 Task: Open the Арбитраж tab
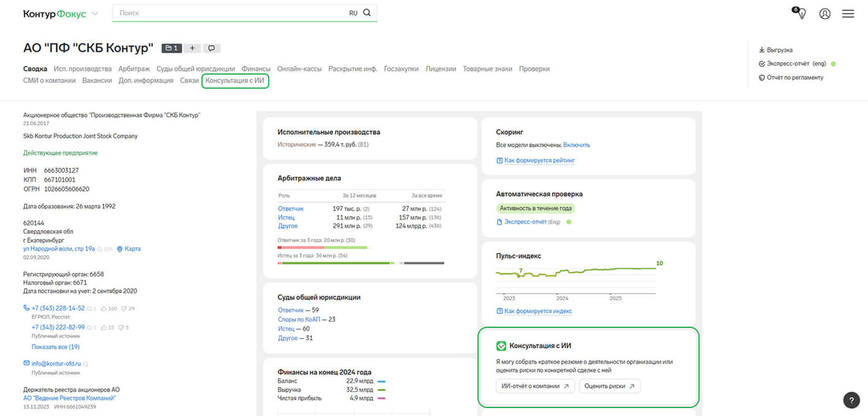pos(133,69)
